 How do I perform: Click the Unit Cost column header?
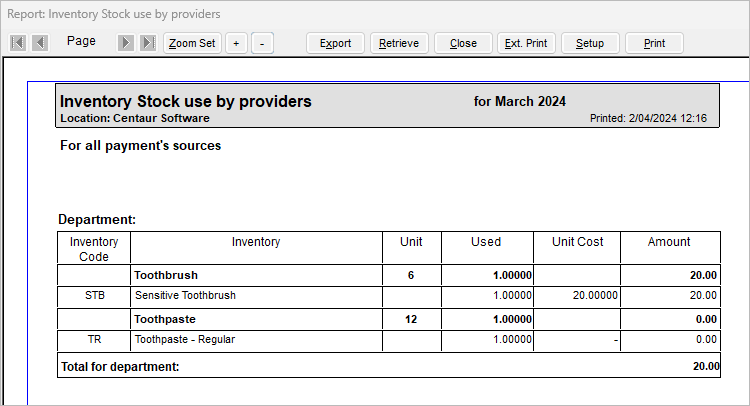pos(577,242)
